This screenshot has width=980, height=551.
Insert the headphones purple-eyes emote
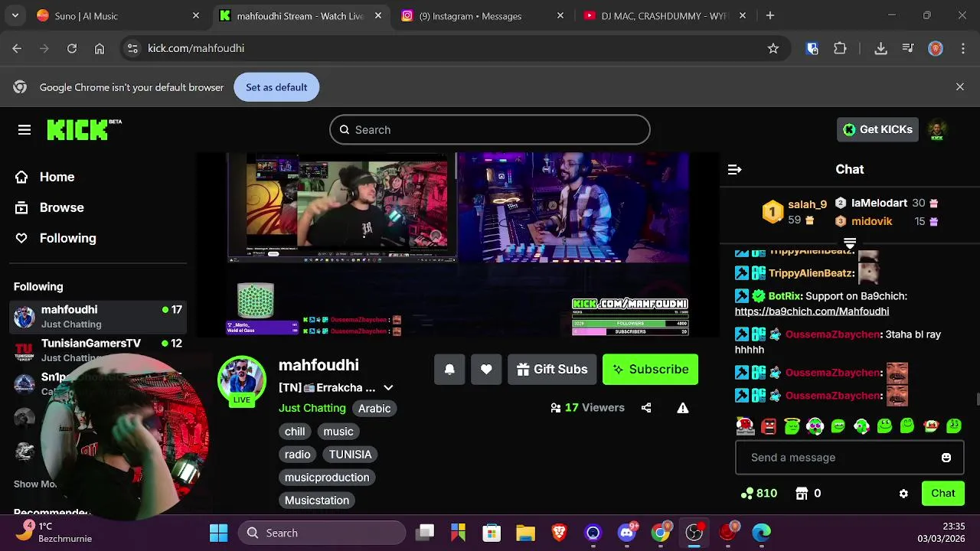coord(815,426)
